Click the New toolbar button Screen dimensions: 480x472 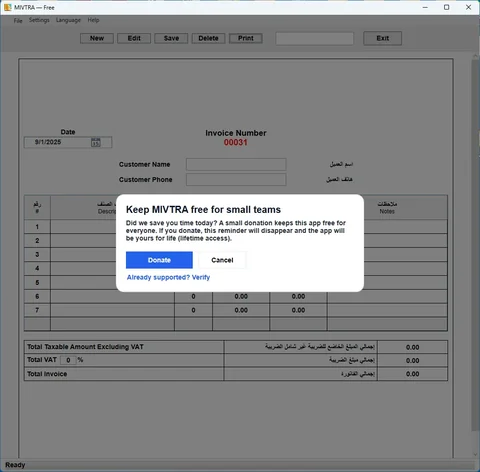(x=97, y=38)
